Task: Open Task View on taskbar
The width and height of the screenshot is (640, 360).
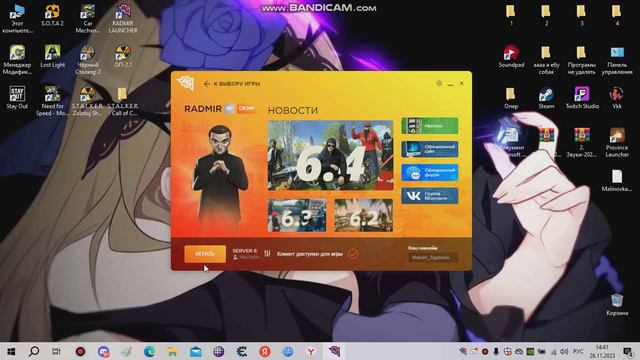Action: [56, 351]
